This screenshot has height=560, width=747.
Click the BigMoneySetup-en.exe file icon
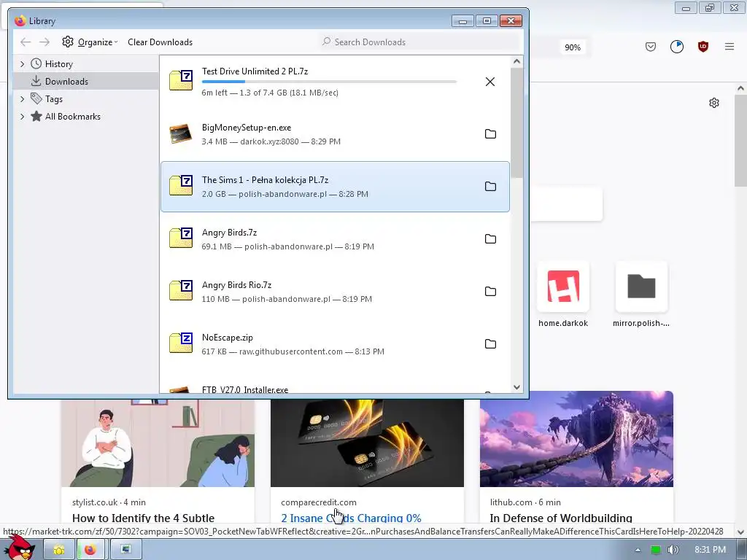(181, 134)
